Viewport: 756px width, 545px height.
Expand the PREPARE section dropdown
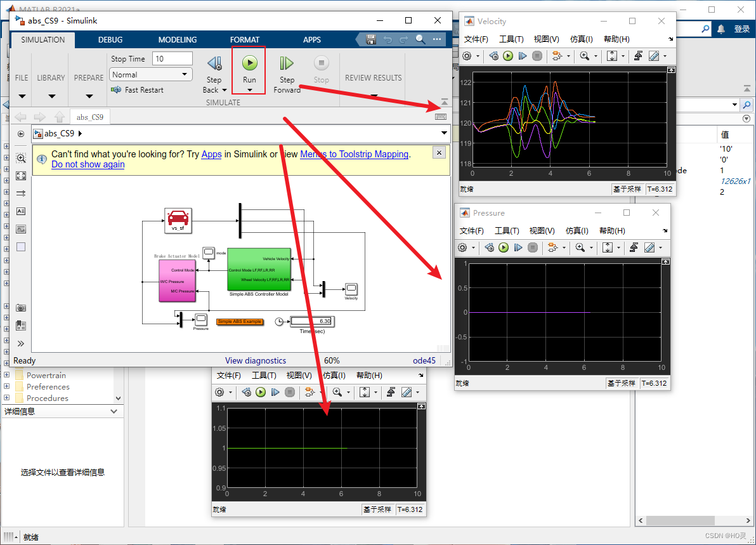pyautogui.click(x=89, y=96)
